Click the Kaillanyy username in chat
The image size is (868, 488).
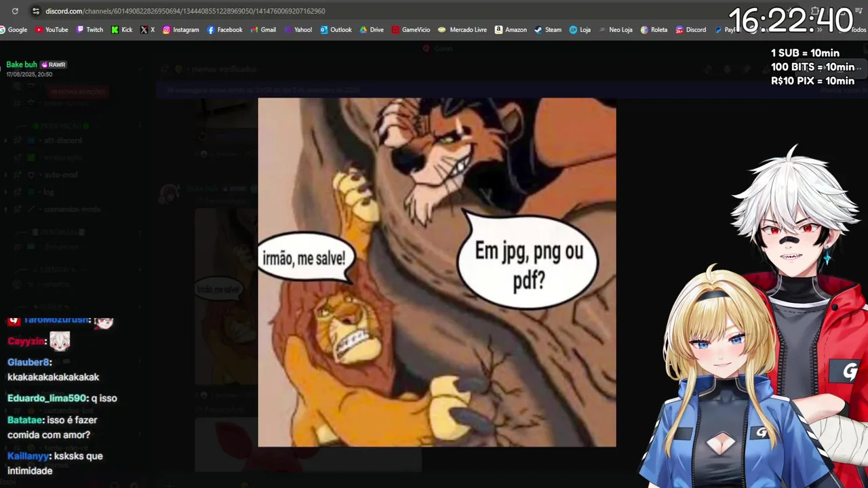pos(27,456)
